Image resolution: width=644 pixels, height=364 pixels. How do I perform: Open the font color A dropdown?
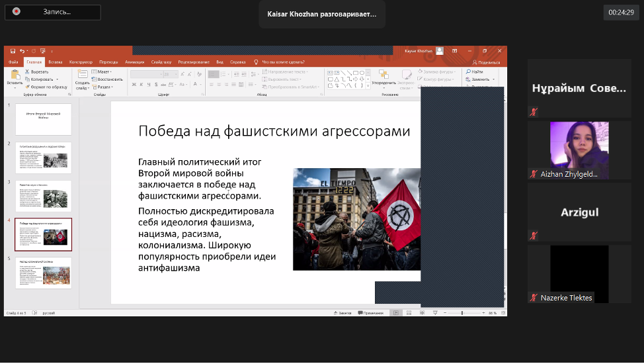(x=200, y=84)
